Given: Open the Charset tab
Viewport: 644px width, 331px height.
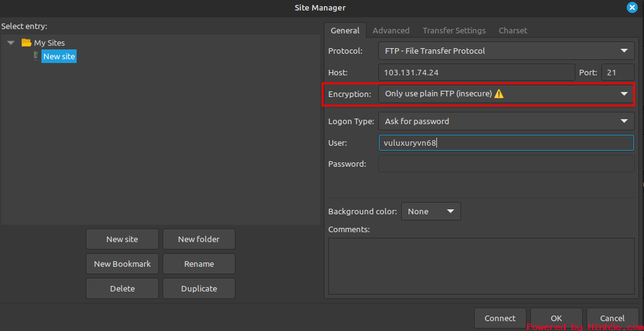Looking at the screenshot, I should point(513,30).
